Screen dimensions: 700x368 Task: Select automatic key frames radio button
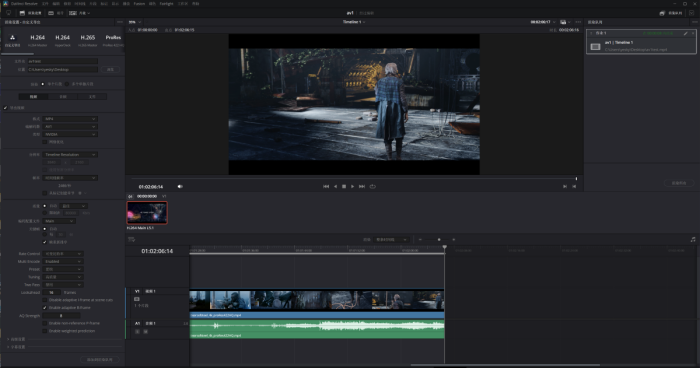[45, 229]
